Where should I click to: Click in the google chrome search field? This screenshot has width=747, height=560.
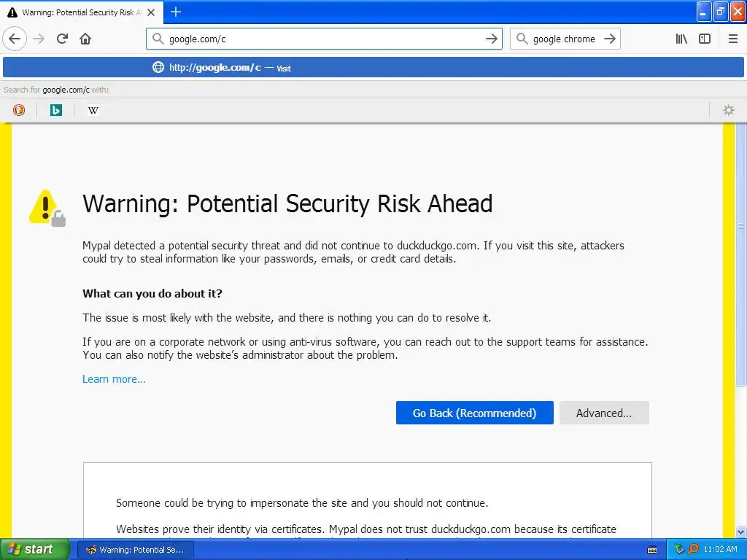[565, 39]
